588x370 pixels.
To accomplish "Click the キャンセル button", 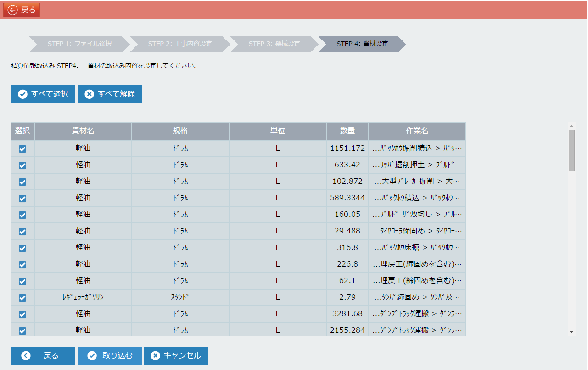I will point(176,356).
